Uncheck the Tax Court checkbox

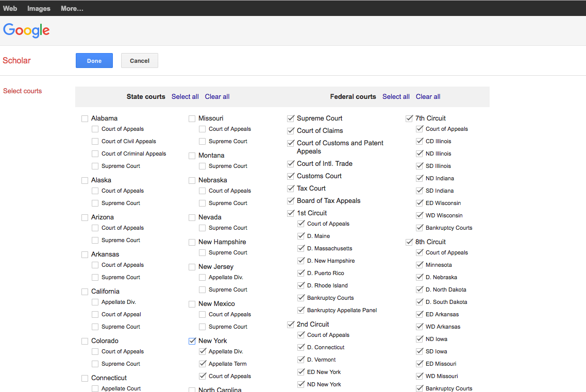(x=291, y=188)
